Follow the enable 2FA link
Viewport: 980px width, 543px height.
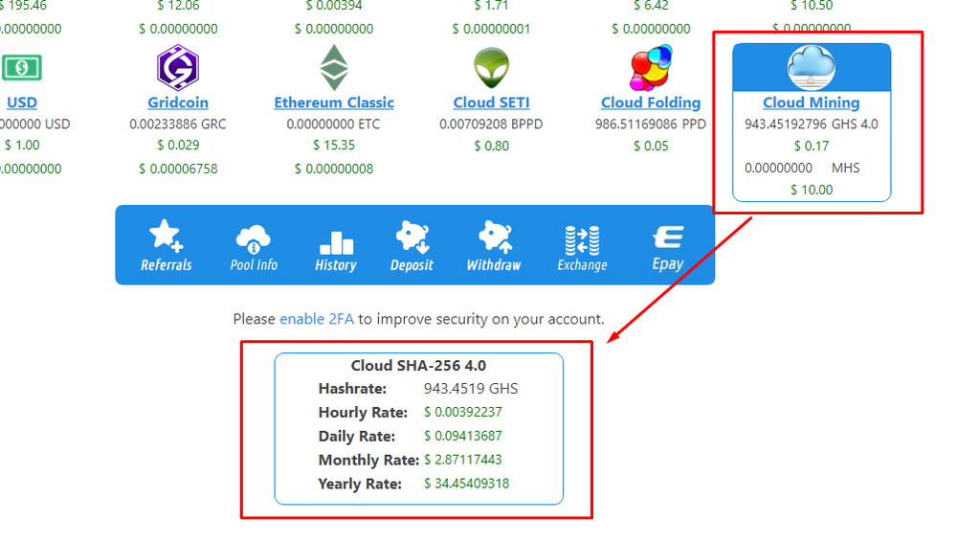316,319
